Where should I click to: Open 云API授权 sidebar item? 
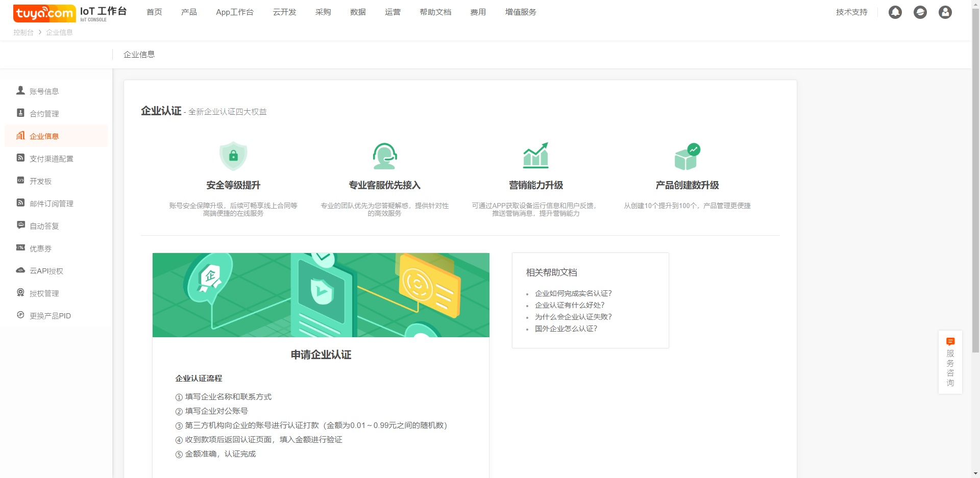click(x=46, y=271)
